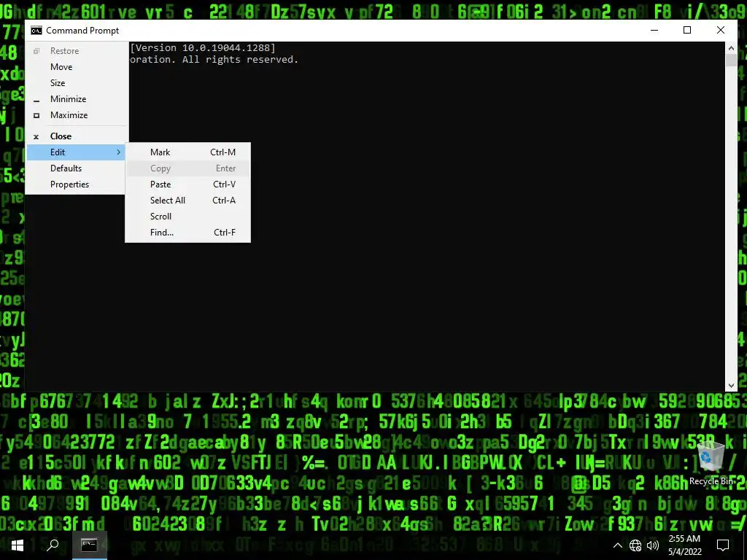Open Find... from the Edit submenu
This screenshot has width=747, height=560.
click(x=187, y=233)
